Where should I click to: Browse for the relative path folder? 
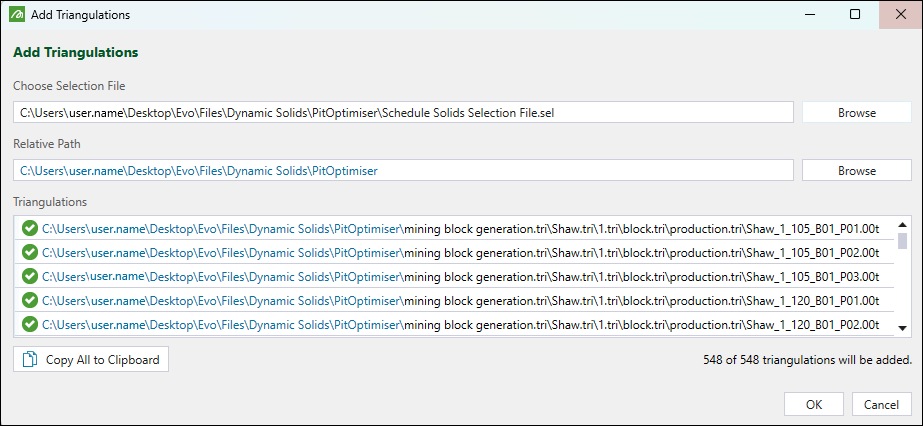(x=856, y=171)
